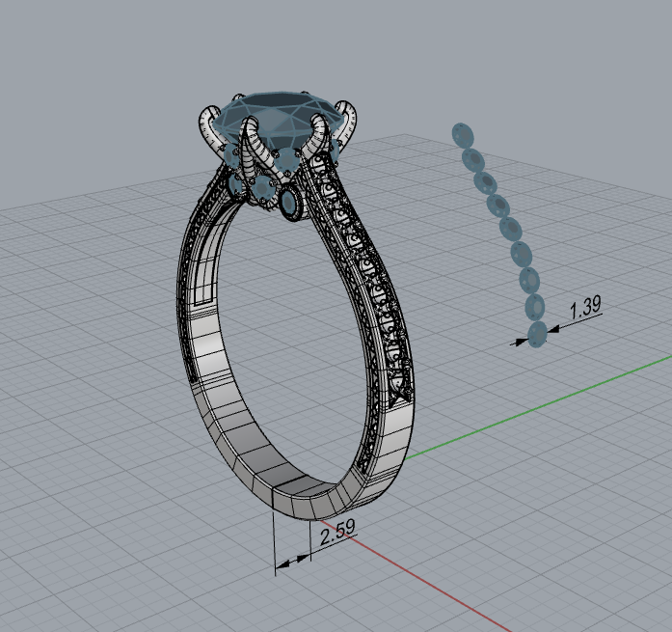Screen dimensions: 672x632
Task: Click the 1.39 dimension label
Action: [x=585, y=308]
